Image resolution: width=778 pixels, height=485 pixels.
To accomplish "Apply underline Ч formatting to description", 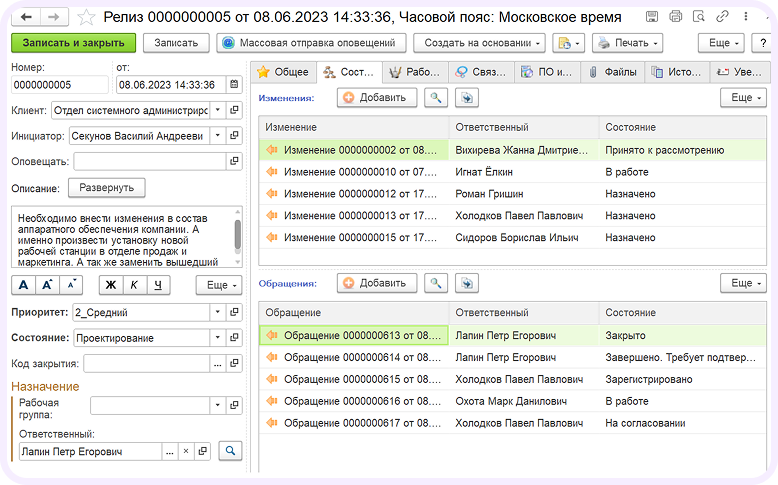I will (158, 285).
